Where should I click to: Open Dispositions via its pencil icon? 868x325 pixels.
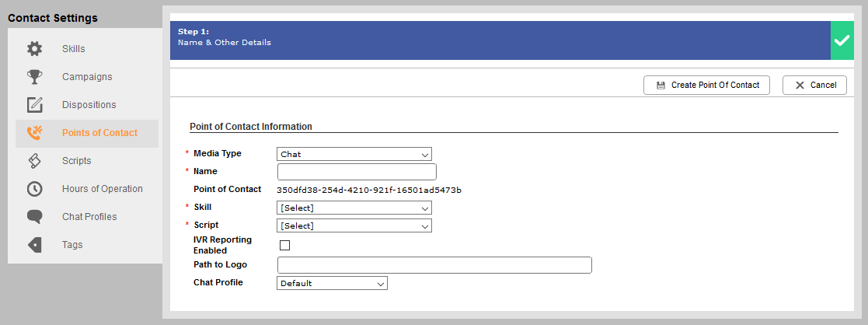pos(34,105)
